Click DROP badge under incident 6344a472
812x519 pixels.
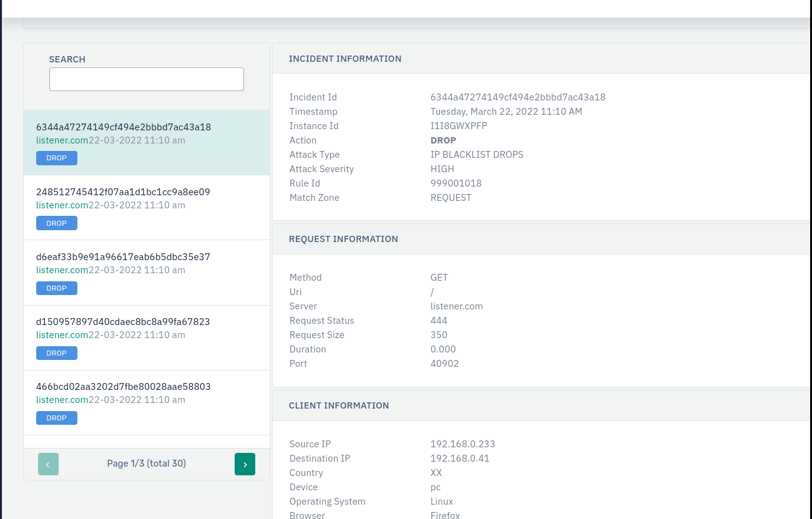pos(57,158)
